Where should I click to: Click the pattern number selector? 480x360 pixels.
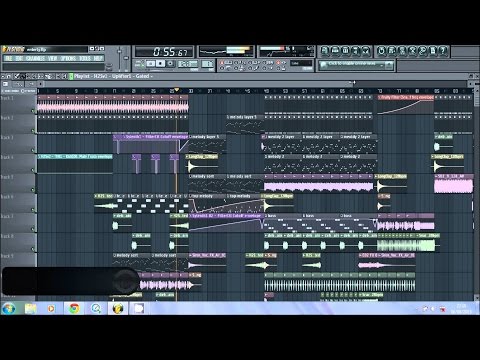point(207,63)
